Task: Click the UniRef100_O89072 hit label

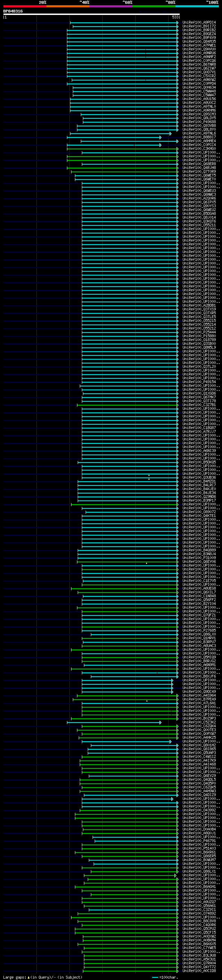Action: [x=199, y=512]
